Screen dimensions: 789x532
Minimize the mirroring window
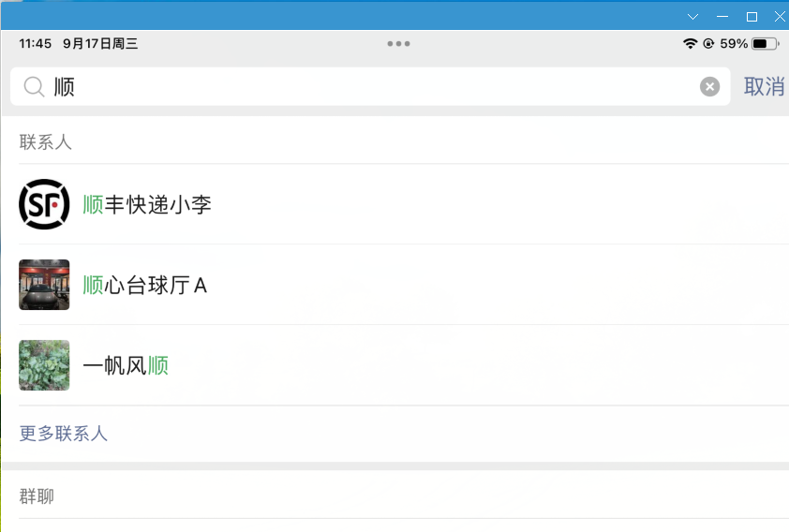pos(722,17)
